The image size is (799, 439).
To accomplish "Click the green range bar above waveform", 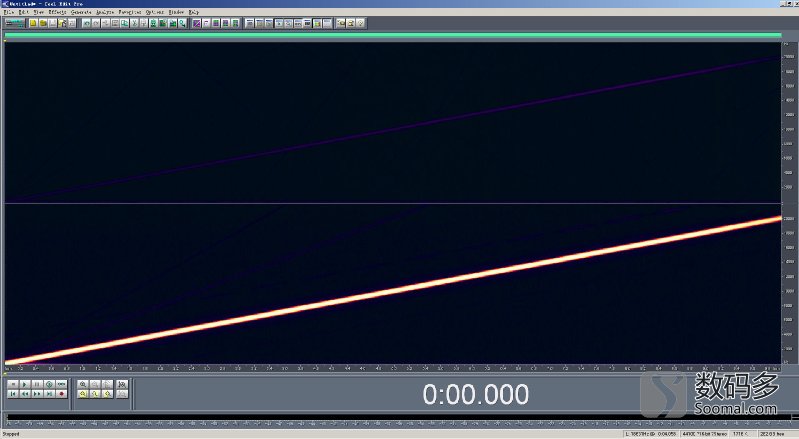I will 392,36.
